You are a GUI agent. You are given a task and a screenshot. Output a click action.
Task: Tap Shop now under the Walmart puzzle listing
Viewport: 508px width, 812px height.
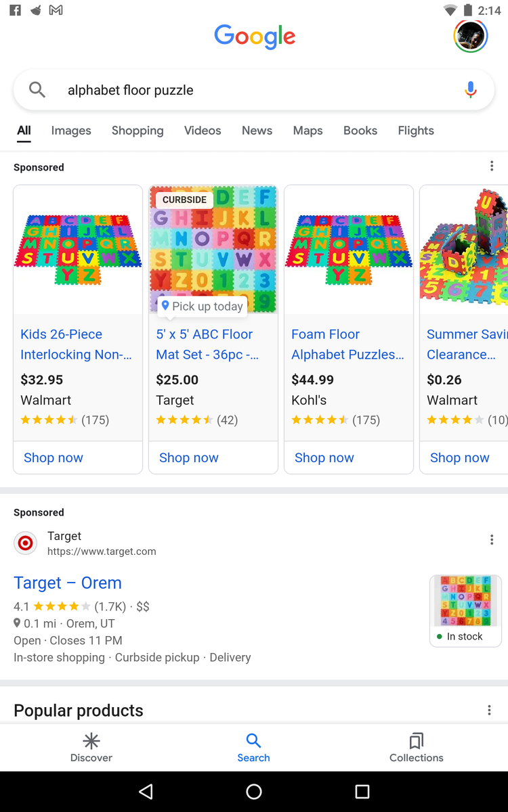coord(53,457)
